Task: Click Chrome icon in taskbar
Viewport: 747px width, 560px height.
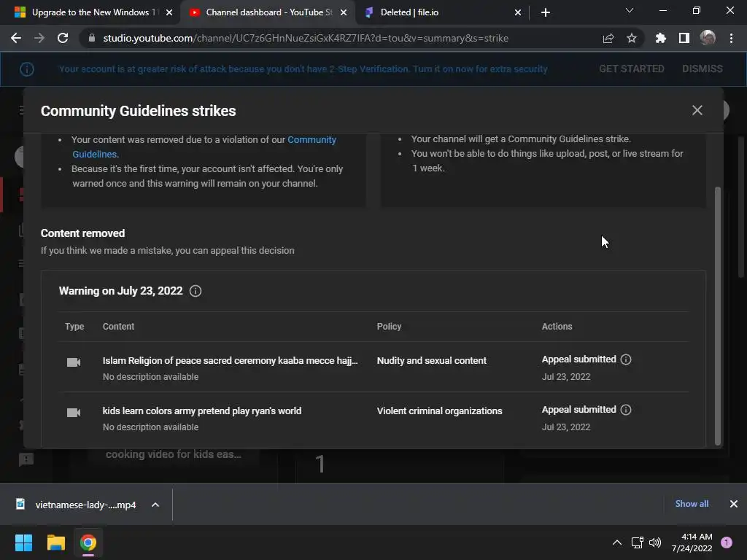Action: coord(88,542)
